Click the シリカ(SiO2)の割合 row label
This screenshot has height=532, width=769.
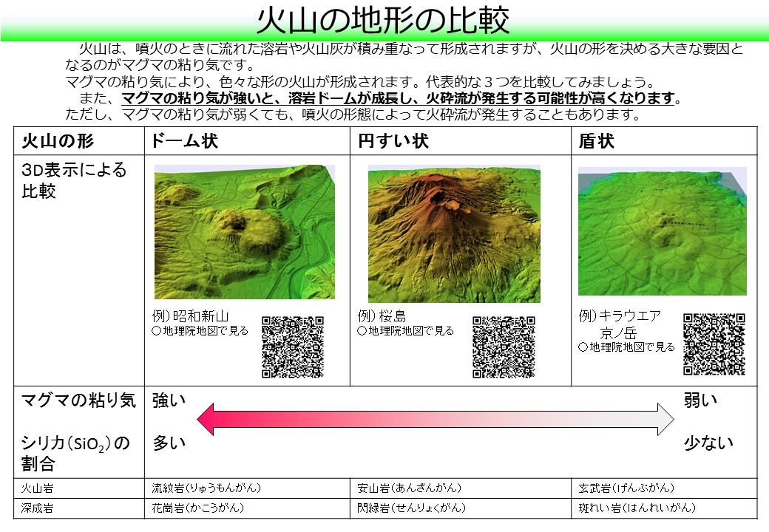coord(75,453)
